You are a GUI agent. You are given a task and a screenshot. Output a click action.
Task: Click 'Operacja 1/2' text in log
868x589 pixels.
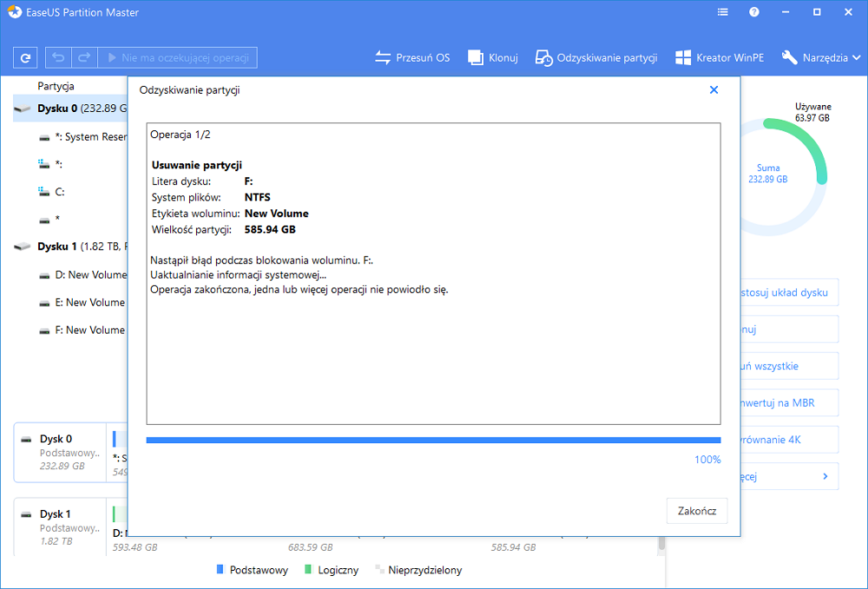point(181,135)
